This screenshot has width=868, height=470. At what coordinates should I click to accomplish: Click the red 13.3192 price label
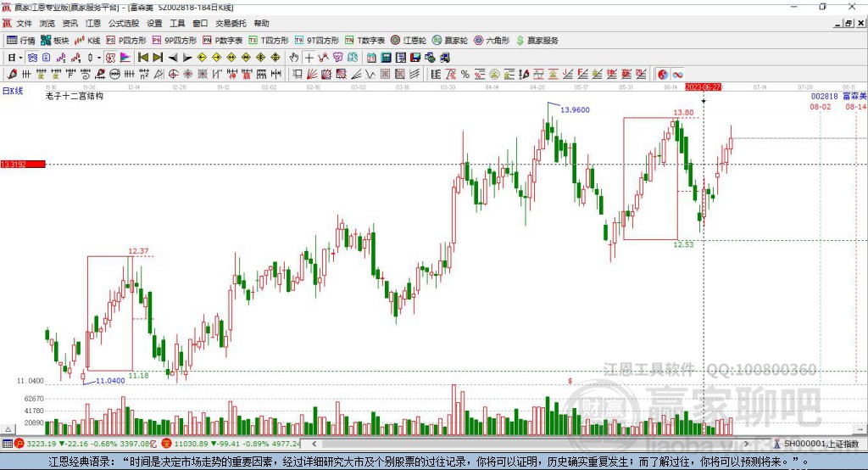click(23, 164)
